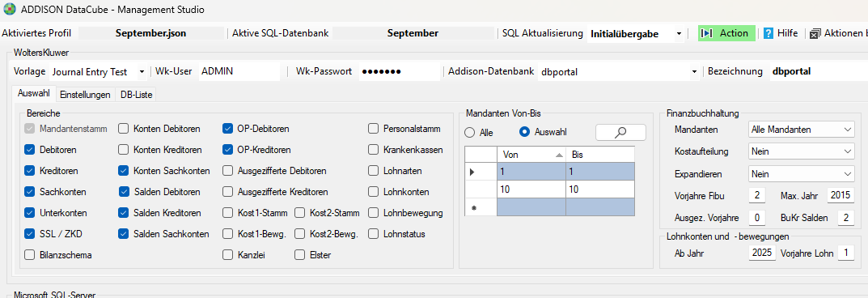The image size is (868, 298).
Task: Enable the Kanzlei checkbox
Action: click(227, 255)
